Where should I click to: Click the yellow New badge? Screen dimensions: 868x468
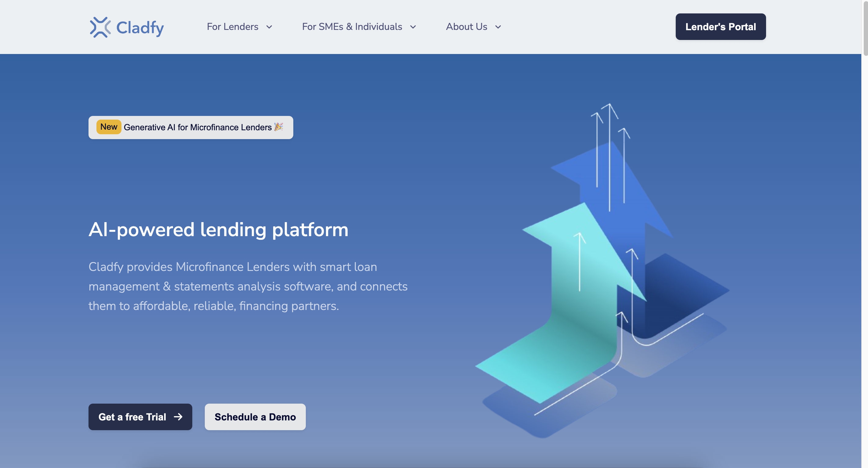(109, 127)
